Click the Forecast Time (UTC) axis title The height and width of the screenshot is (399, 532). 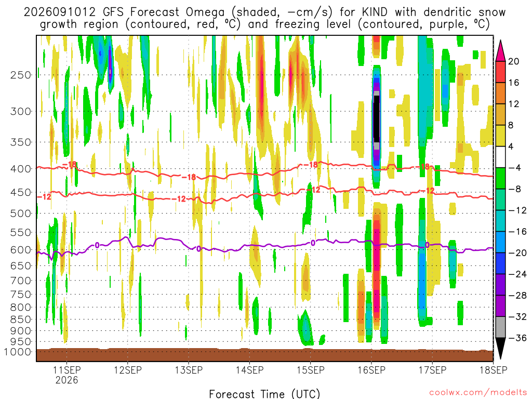264,394
